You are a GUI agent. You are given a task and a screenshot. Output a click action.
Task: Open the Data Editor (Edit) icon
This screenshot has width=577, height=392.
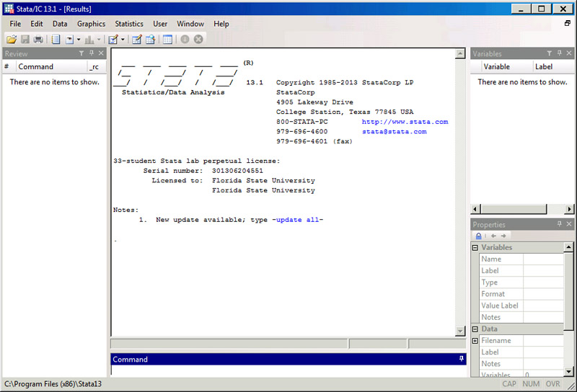click(136, 39)
